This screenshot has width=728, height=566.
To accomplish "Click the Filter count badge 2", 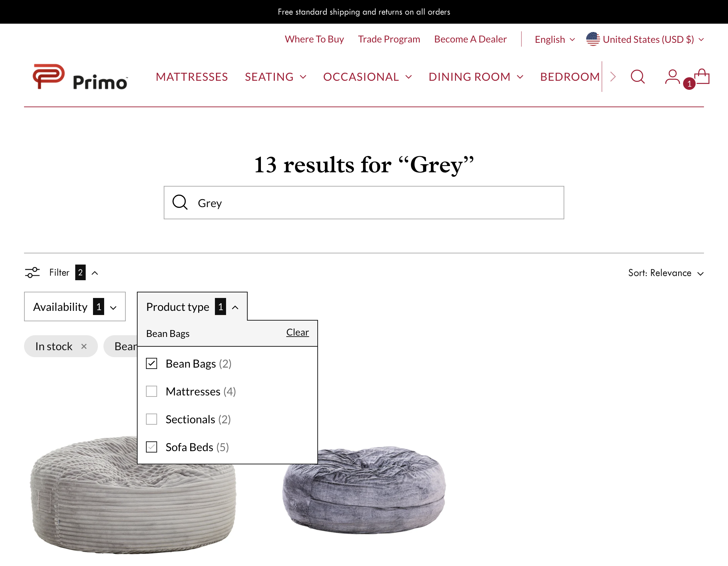I will pyautogui.click(x=80, y=272).
